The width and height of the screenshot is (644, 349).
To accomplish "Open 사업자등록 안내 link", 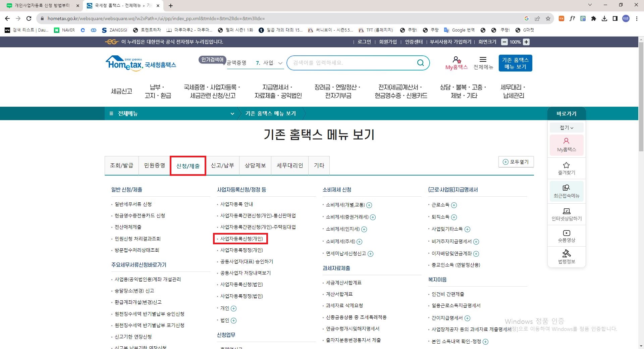I will [x=236, y=204].
